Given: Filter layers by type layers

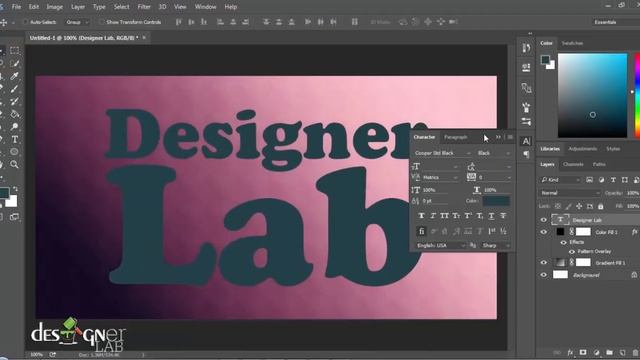Looking at the screenshot, I should coord(613,180).
